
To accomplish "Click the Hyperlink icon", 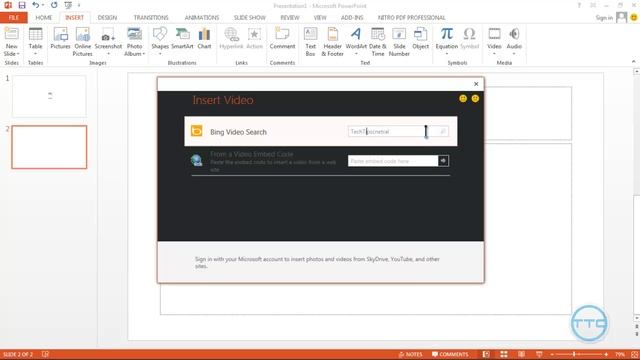I will [x=231, y=39].
